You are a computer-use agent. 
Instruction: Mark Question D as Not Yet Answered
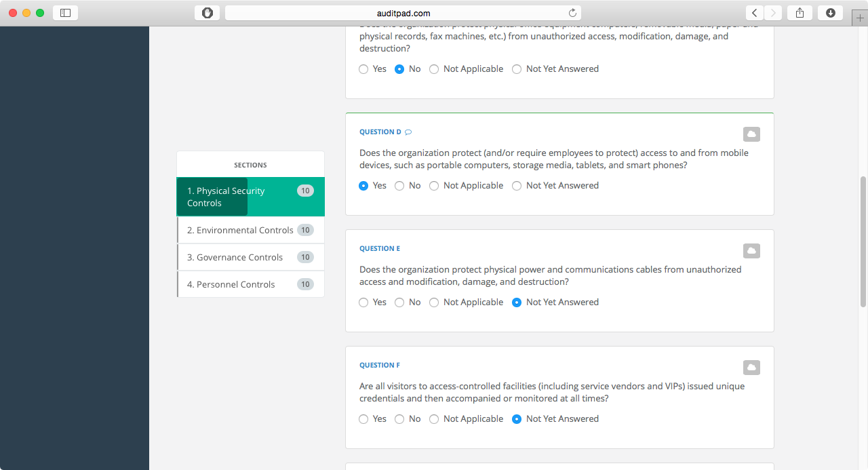(517, 186)
